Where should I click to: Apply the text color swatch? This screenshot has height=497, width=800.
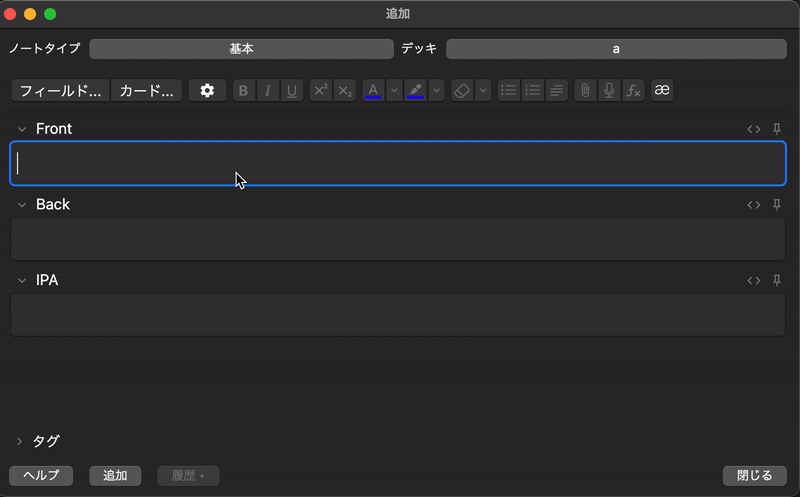(x=373, y=90)
